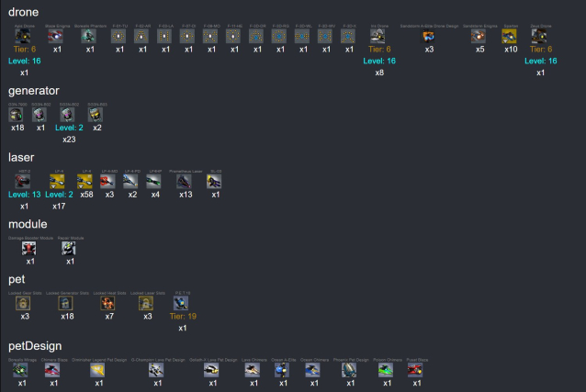Choose the LF-4-PD laser icon
This screenshot has height=392, width=586.
click(x=132, y=182)
